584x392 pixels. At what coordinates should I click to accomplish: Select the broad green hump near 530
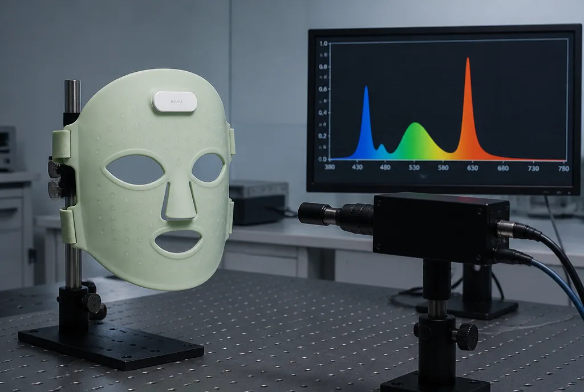(x=415, y=143)
